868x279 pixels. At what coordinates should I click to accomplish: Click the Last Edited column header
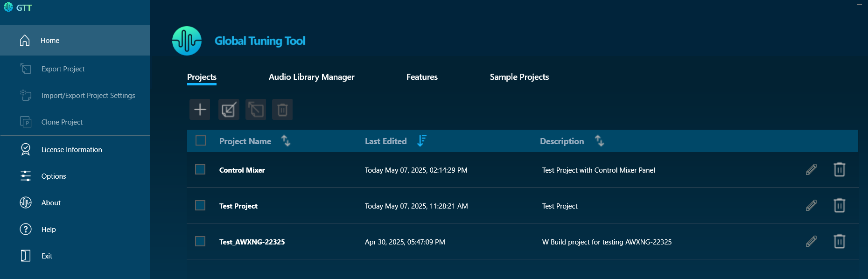(x=386, y=141)
